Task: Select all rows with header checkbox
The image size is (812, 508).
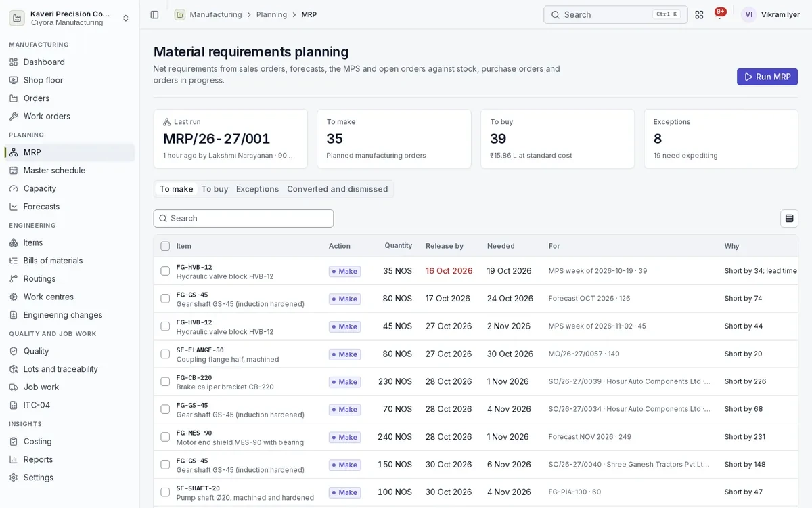Action: (165, 246)
